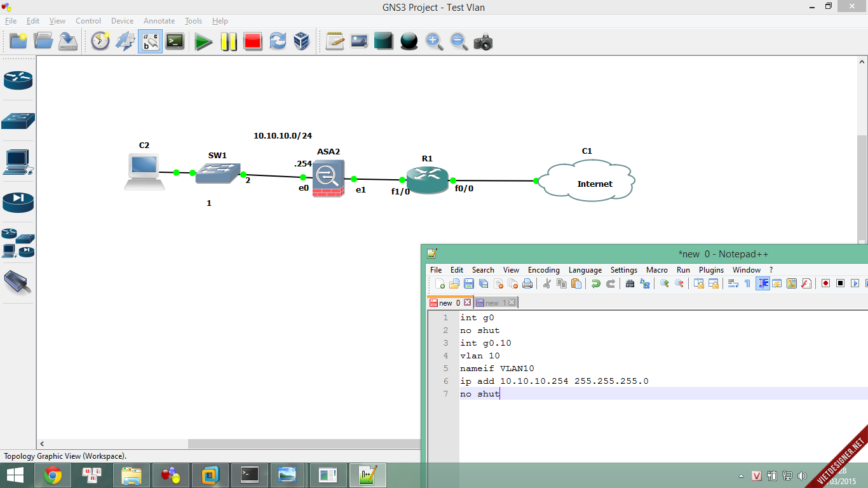Toggle Show all characters pilcrow button

pos(747,283)
